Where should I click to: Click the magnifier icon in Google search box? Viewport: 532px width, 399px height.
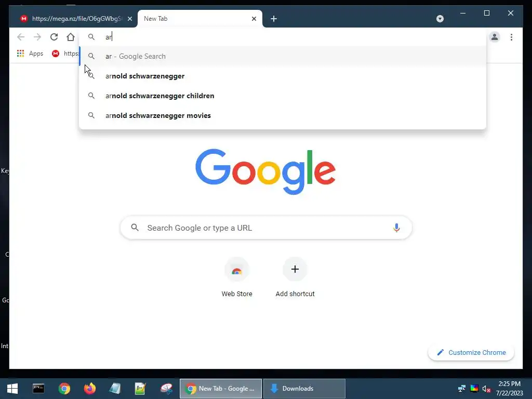pyautogui.click(x=135, y=228)
